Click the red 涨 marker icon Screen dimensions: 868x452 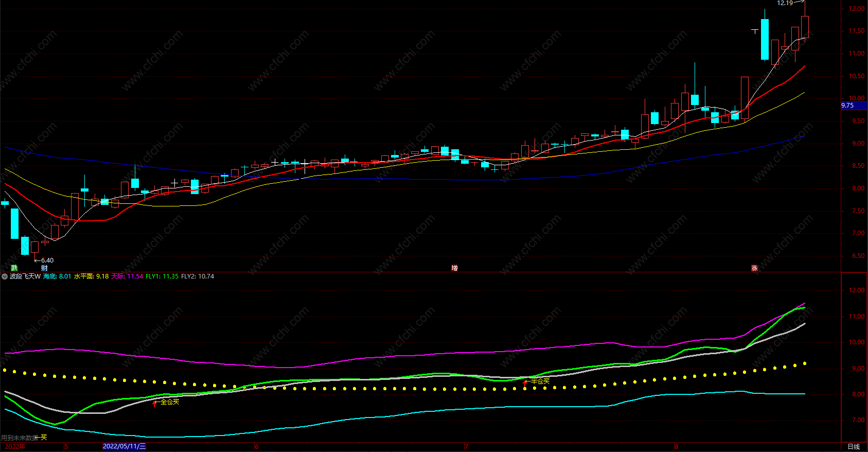pos(754,268)
